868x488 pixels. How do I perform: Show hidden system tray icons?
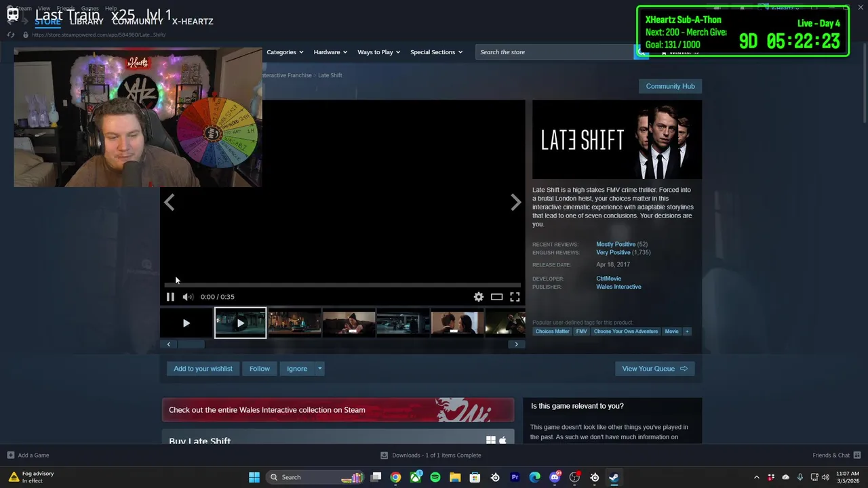pos(757,477)
